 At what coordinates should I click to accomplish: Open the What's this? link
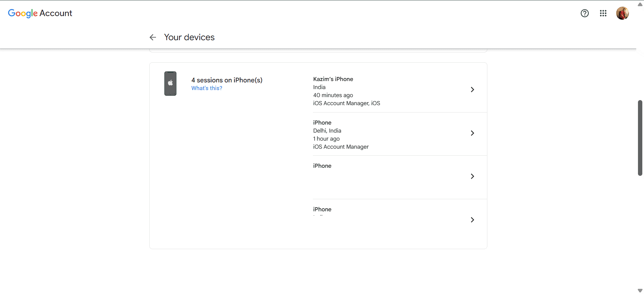point(207,88)
